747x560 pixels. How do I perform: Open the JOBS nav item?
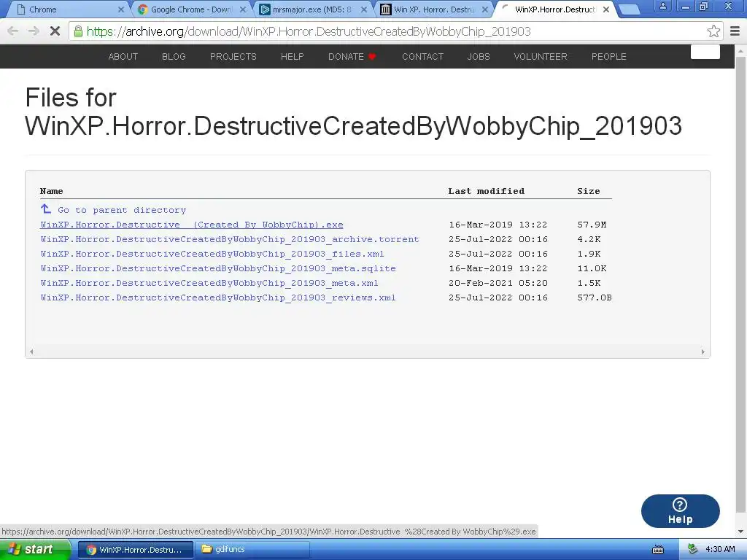pyautogui.click(x=479, y=57)
